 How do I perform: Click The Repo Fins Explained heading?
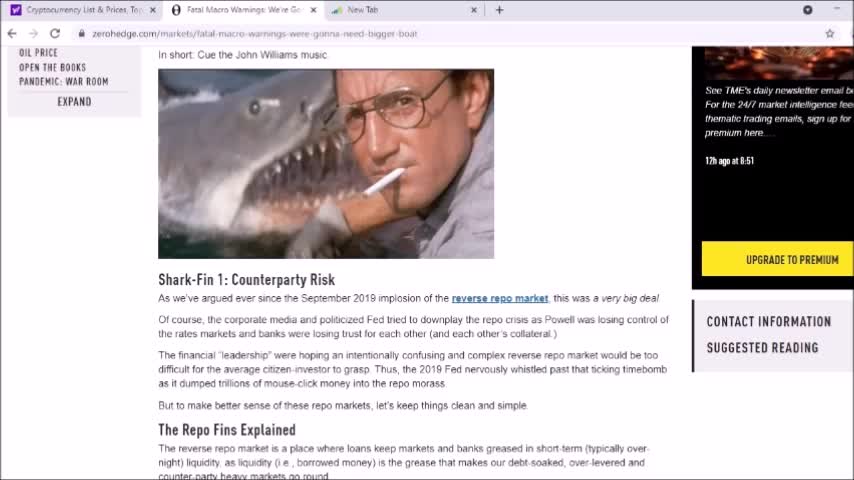pos(227,430)
